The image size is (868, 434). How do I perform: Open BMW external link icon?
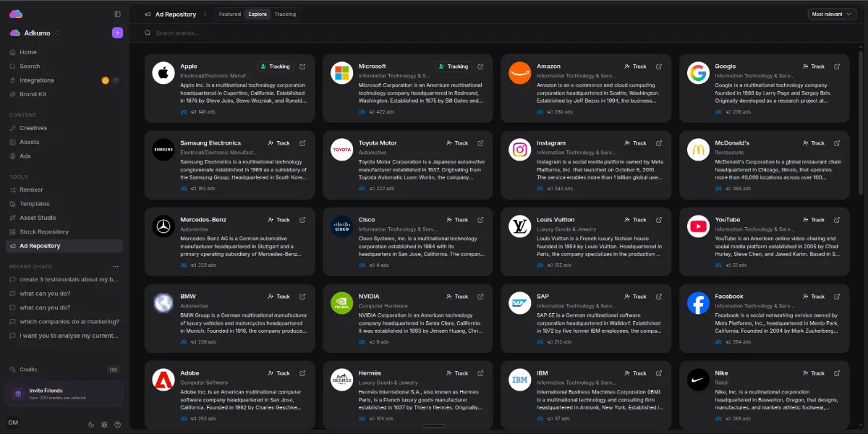302,297
